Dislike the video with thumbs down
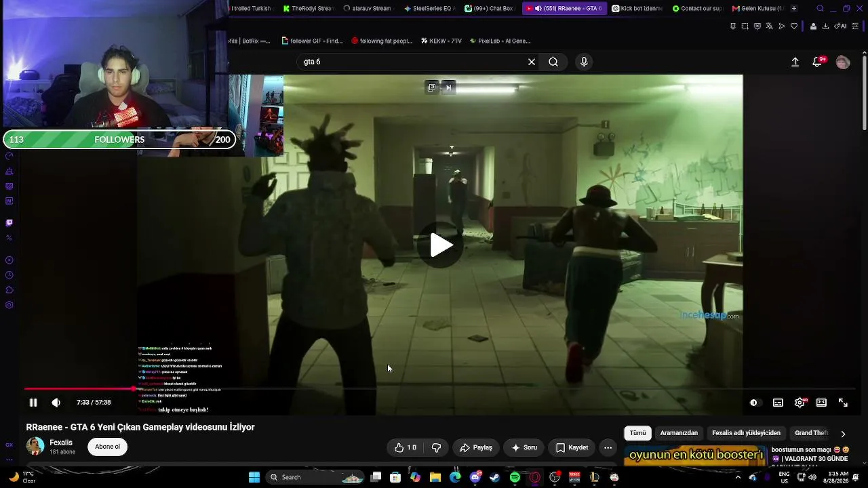The image size is (868, 488). pos(436,447)
